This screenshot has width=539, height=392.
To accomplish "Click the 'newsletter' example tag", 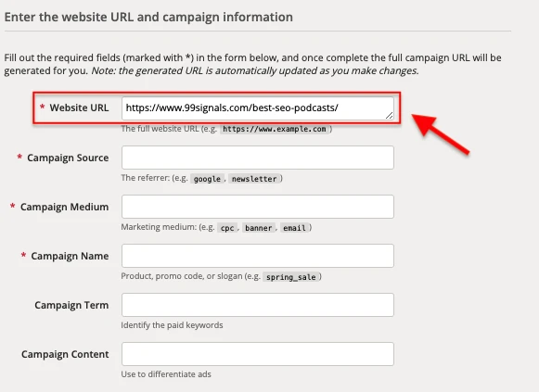I will pyautogui.click(x=254, y=179).
